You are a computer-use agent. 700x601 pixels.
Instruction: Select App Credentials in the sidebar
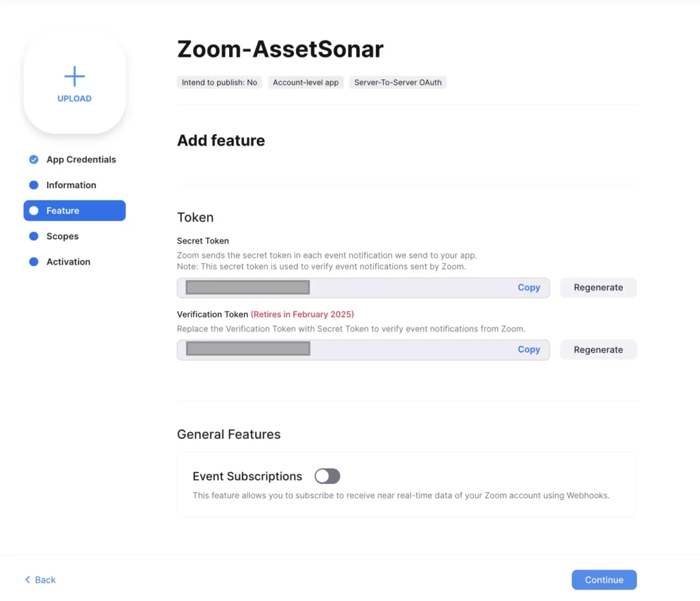pos(81,159)
